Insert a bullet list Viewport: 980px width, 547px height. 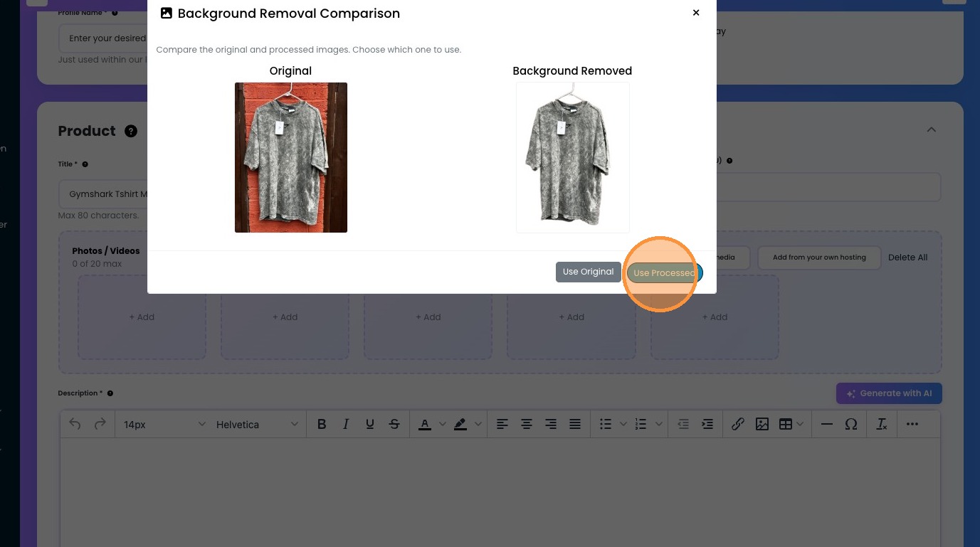point(606,424)
